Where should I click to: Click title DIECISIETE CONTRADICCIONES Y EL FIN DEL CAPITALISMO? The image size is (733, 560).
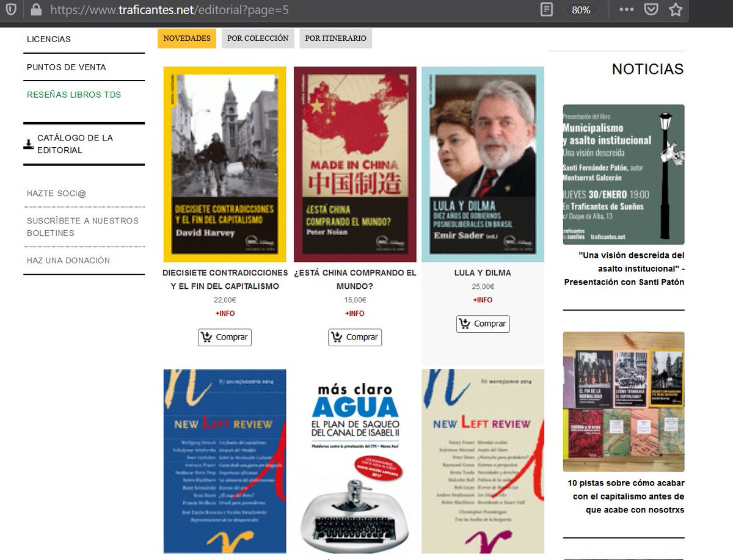click(x=225, y=279)
